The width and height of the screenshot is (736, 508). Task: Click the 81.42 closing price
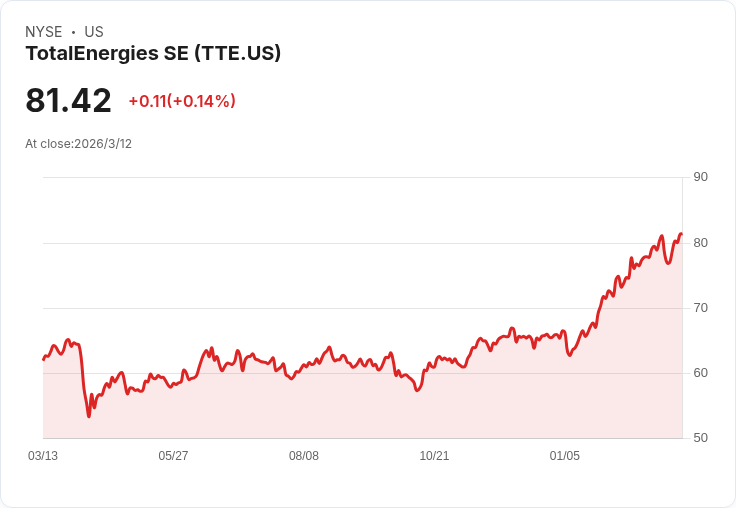[69, 100]
